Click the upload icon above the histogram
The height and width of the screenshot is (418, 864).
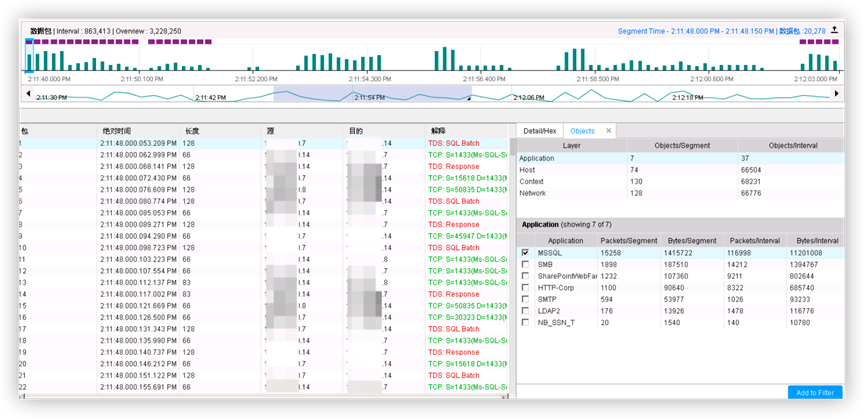click(x=834, y=30)
